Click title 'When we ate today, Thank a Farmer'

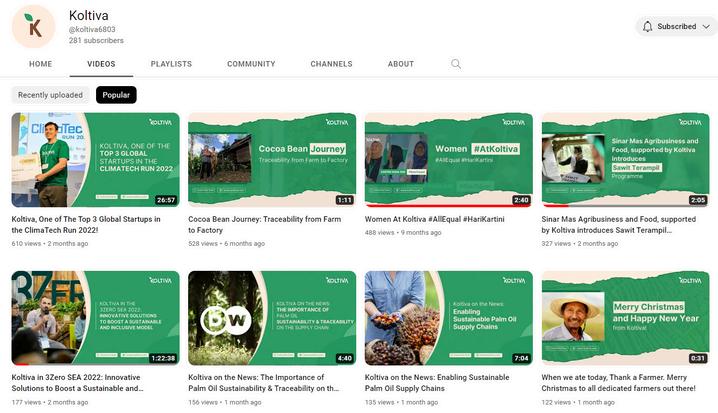[x=618, y=383]
